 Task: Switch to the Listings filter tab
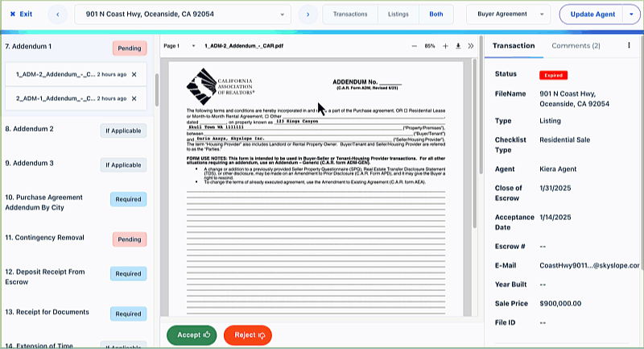pyautogui.click(x=398, y=15)
